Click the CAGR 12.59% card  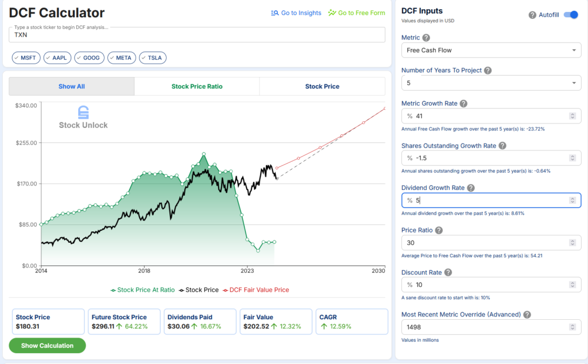pos(352,322)
